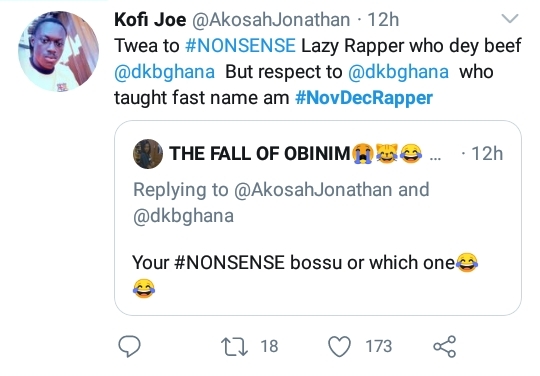
Task: Tap the share icon
Action: pos(445,346)
